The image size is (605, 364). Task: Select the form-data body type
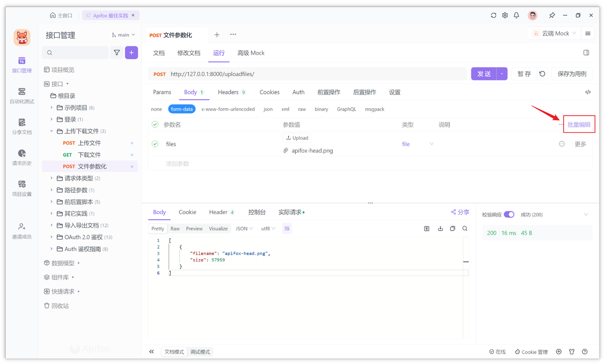[182, 109]
